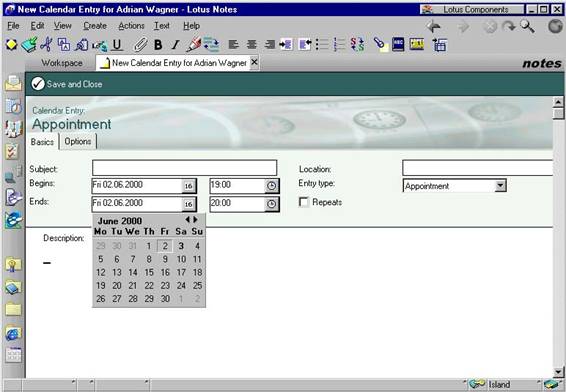
Task: Click Lotus Components in the title bar
Action: pyautogui.click(x=472, y=10)
